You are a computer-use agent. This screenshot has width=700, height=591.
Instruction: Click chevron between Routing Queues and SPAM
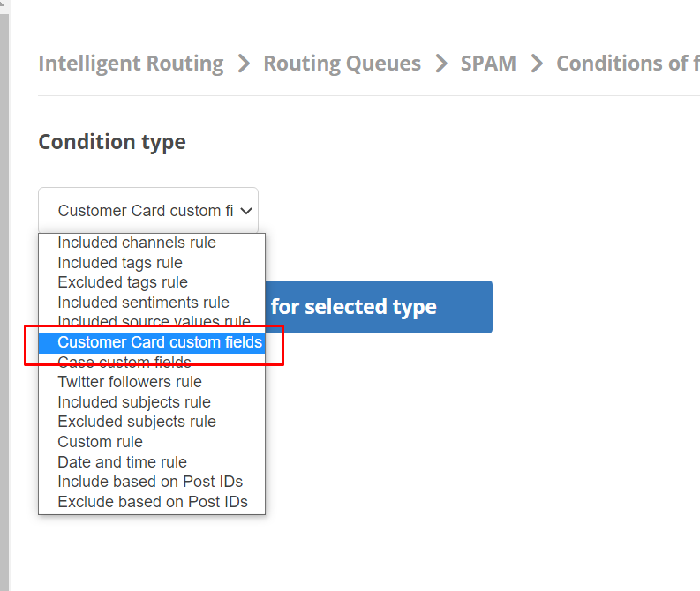tap(441, 64)
